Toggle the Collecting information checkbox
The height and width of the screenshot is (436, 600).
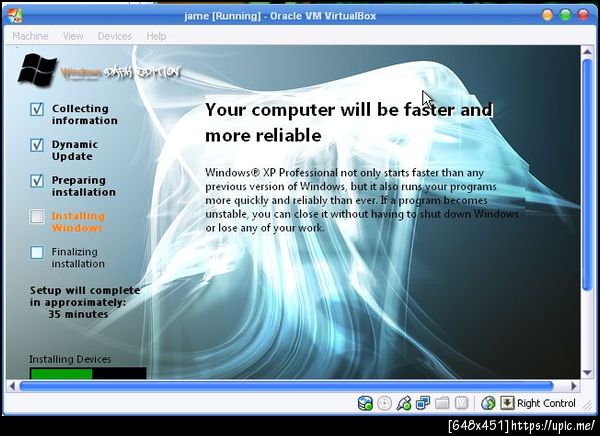37,109
